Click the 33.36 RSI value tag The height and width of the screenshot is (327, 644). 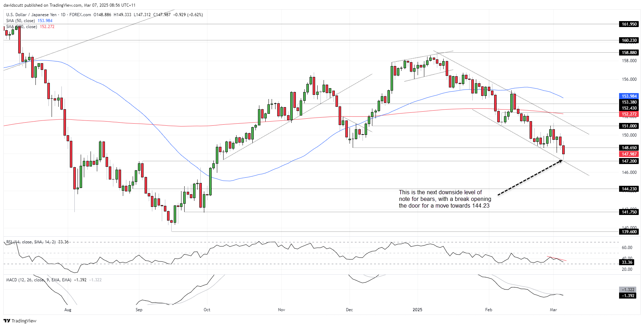point(627,262)
